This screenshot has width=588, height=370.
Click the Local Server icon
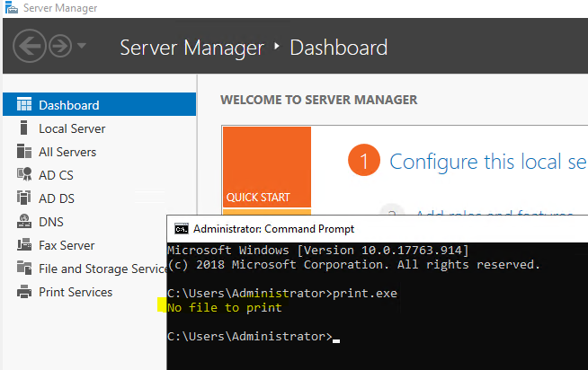(x=23, y=128)
